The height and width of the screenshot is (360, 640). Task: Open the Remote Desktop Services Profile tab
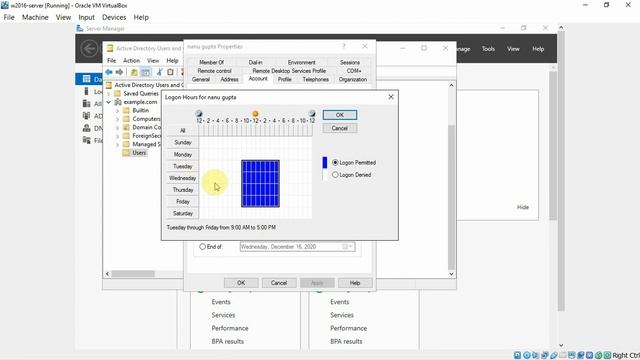[x=289, y=71]
